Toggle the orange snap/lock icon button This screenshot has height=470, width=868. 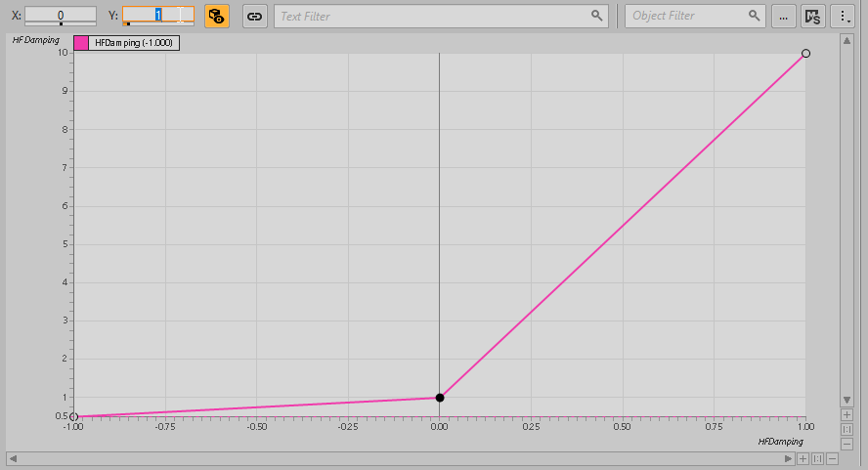point(216,16)
